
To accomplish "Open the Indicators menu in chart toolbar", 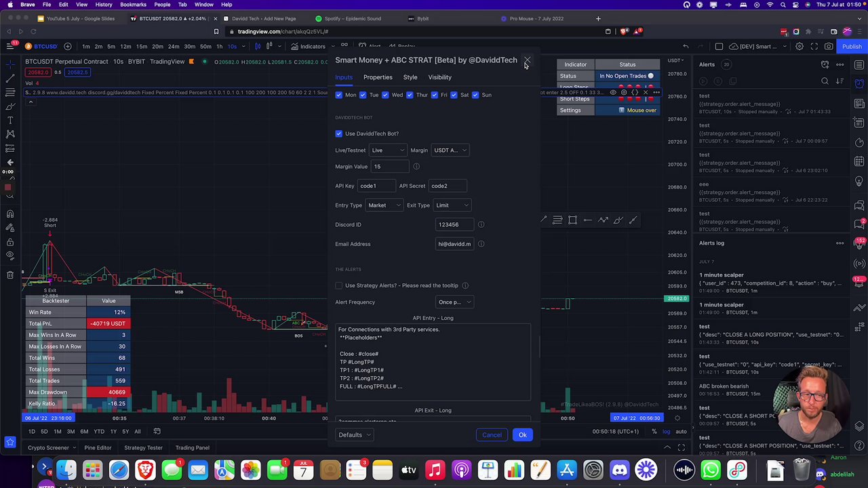I will point(309,47).
